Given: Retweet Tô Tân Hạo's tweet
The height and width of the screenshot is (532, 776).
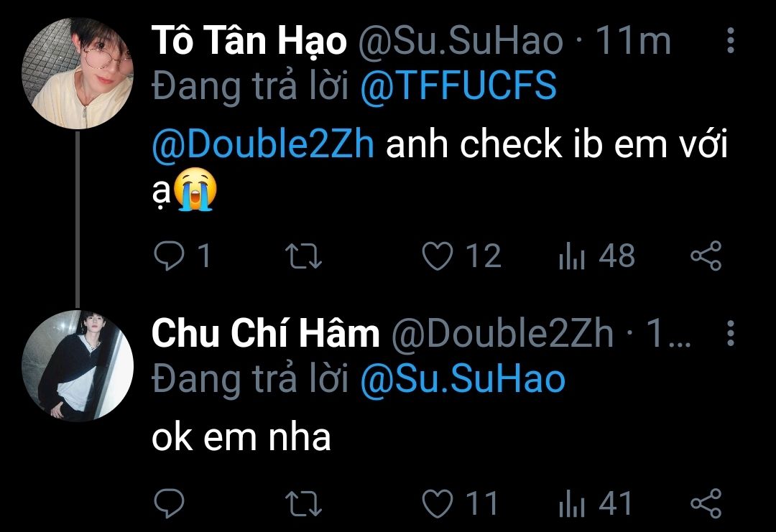Looking at the screenshot, I should click(x=305, y=256).
